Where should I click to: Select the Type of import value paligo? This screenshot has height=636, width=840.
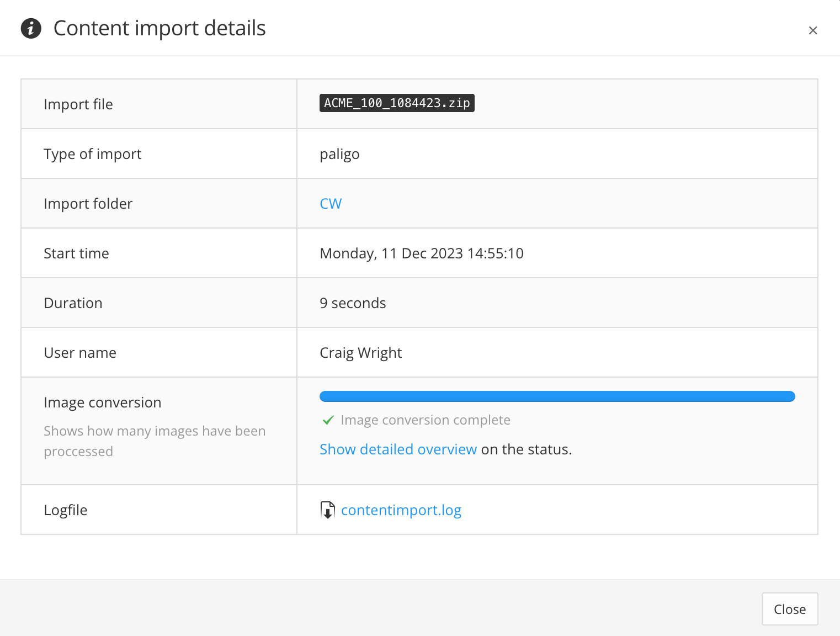pyautogui.click(x=339, y=153)
